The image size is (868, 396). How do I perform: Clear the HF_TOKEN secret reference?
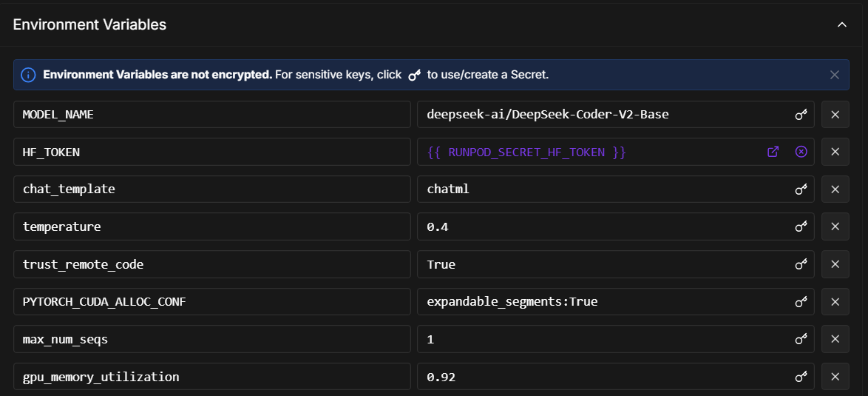coord(801,152)
